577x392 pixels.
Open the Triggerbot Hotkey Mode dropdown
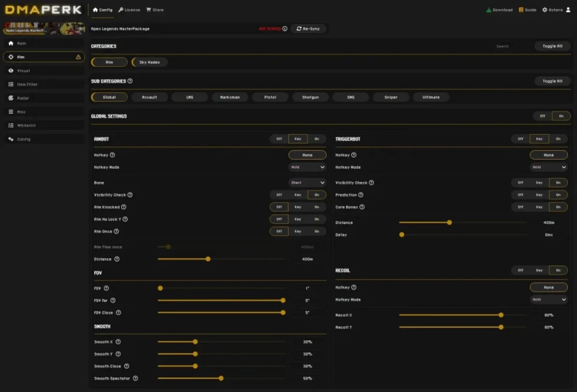548,167
